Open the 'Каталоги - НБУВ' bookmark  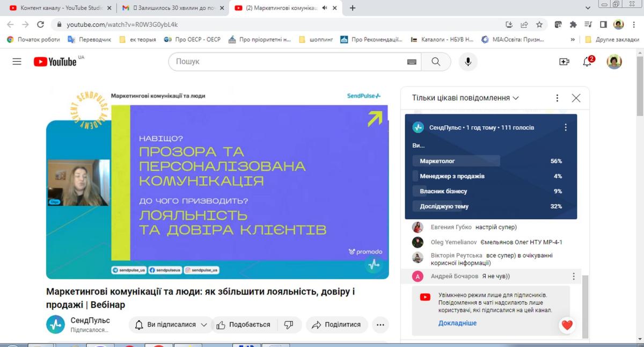pos(442,39)
